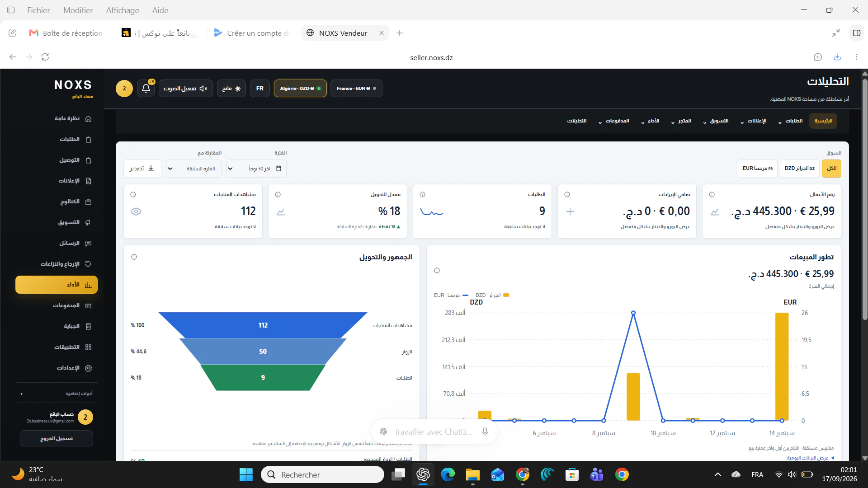Click the info icon on رقم الأعمال card
Image resolution: width=868 pixels, height=488 pixels.
[x=712, y=195]
